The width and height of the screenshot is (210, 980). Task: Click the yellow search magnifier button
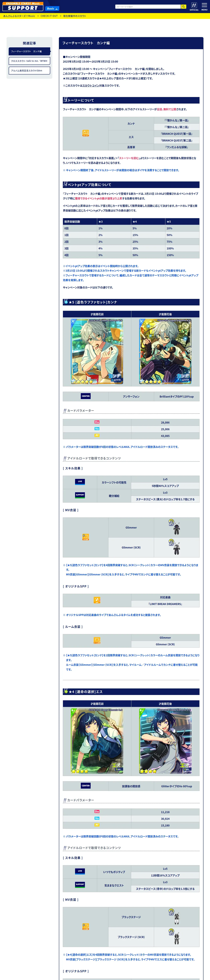click(x=183, y=7)
